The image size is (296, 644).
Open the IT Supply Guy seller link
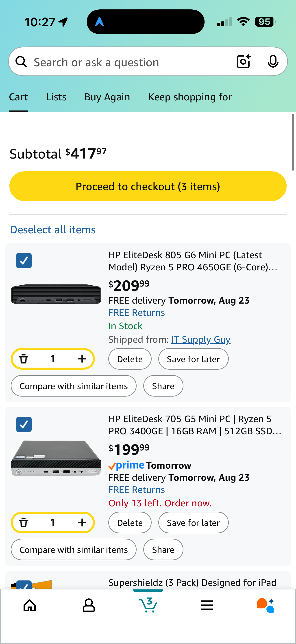(201, 340)
